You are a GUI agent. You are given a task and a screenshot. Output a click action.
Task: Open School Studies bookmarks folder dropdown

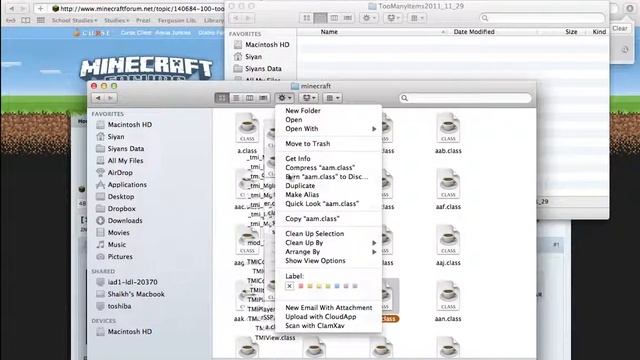click(74, 20)
